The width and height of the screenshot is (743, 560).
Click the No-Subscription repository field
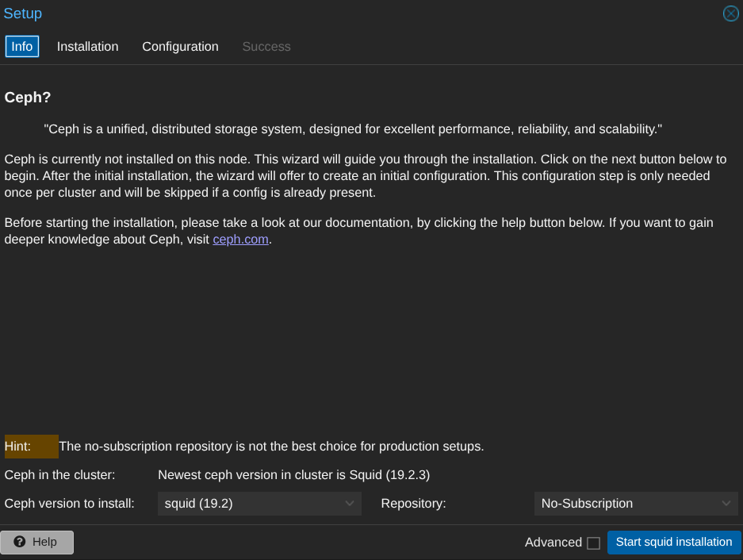(625, 504)
